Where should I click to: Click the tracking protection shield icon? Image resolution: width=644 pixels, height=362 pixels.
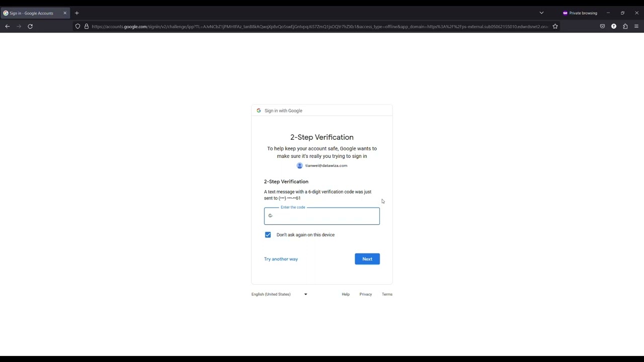(x=77, y=26)
